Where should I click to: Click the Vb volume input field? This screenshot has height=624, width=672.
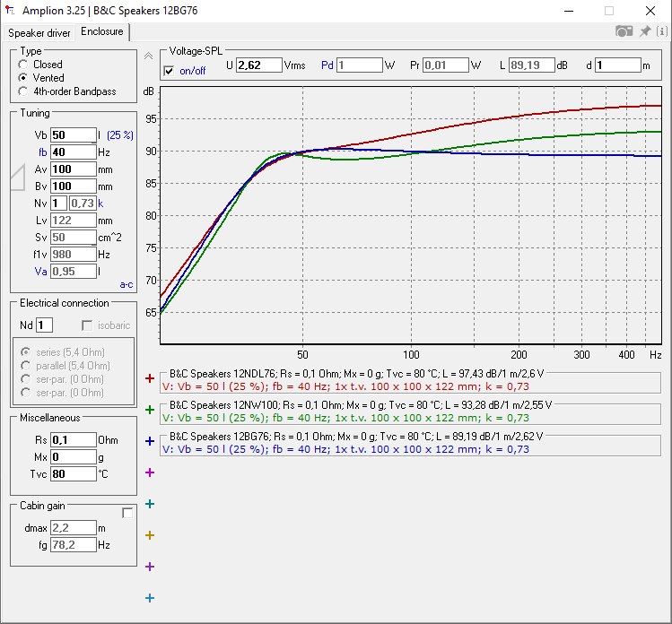click(x=74, y=135)
